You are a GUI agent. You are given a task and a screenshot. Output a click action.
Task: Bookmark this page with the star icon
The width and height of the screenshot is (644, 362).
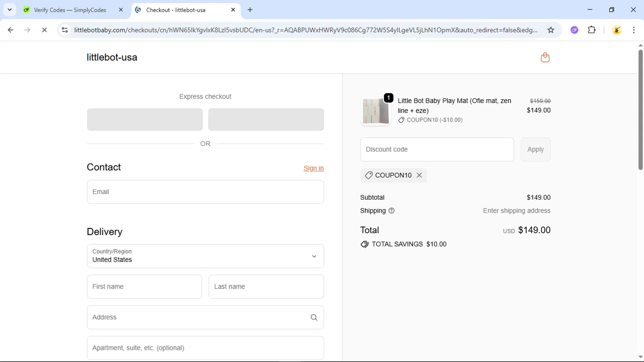pyautogui.click(x=551, y=30)
